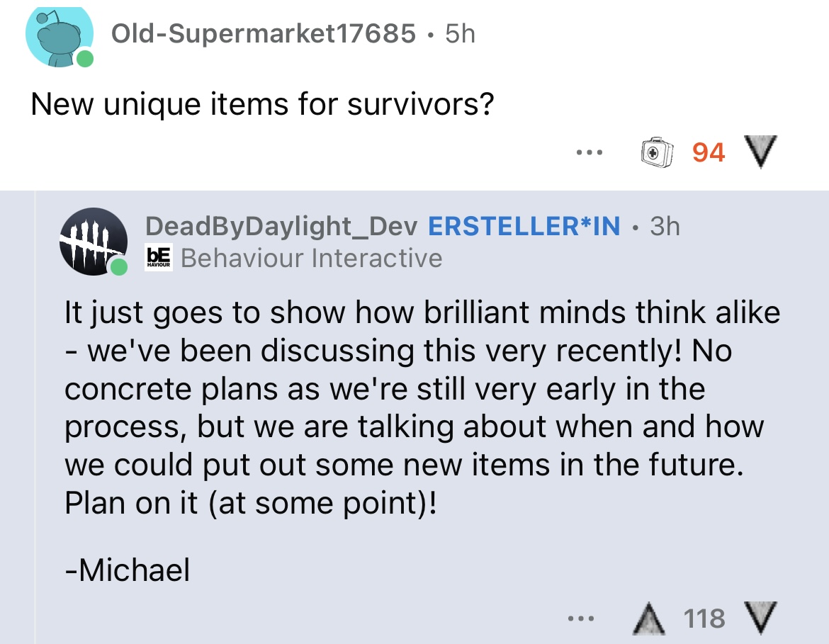
Task: Open the three-dot menu on top comment
Action: point(590,153)
